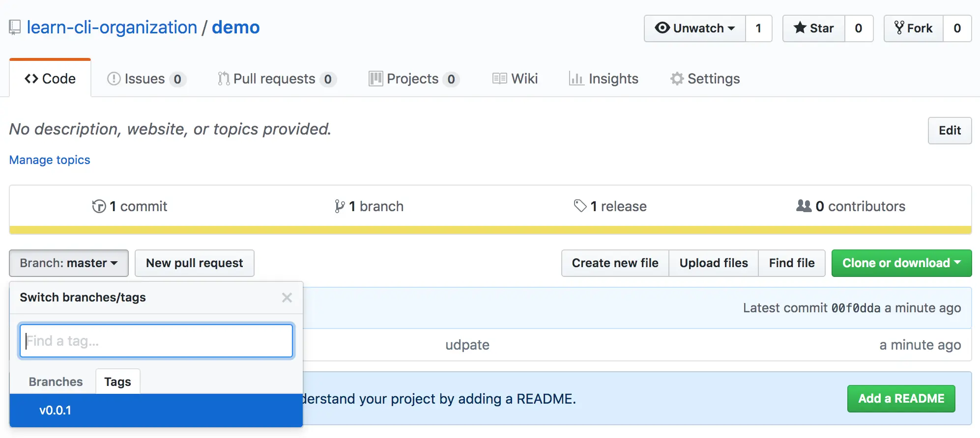Click the Star button
This screenshot has height=438, width=980.
[x=814, y=28]
